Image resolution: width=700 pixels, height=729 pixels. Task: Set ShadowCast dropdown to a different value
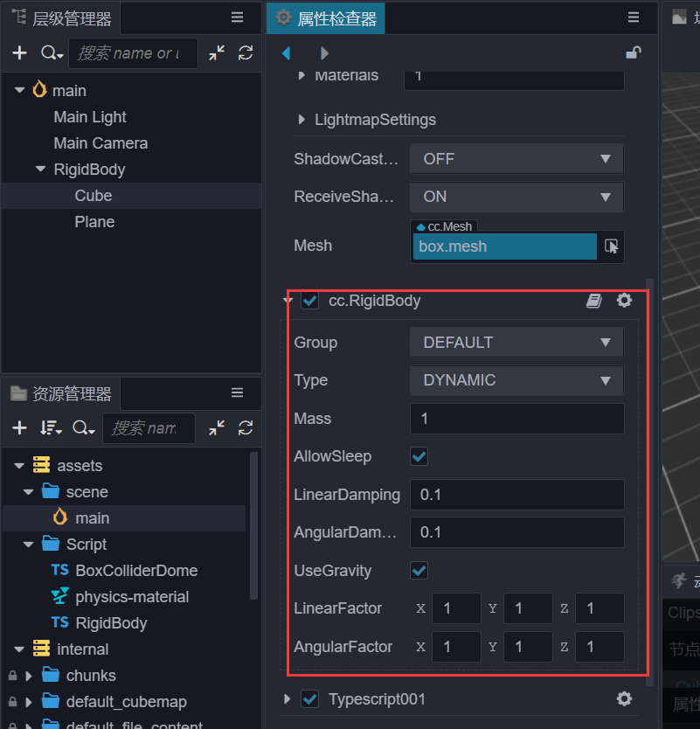click(516, 158)
